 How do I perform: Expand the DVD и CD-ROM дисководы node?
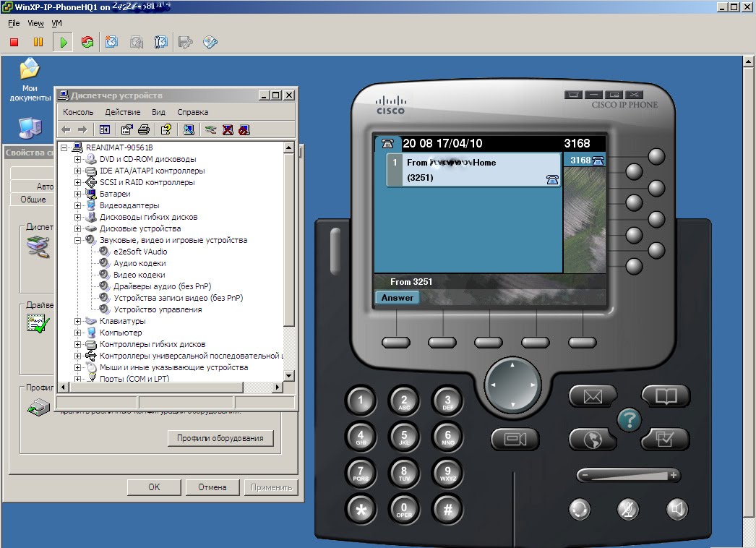pyautogui.click(x=77, y=159)
